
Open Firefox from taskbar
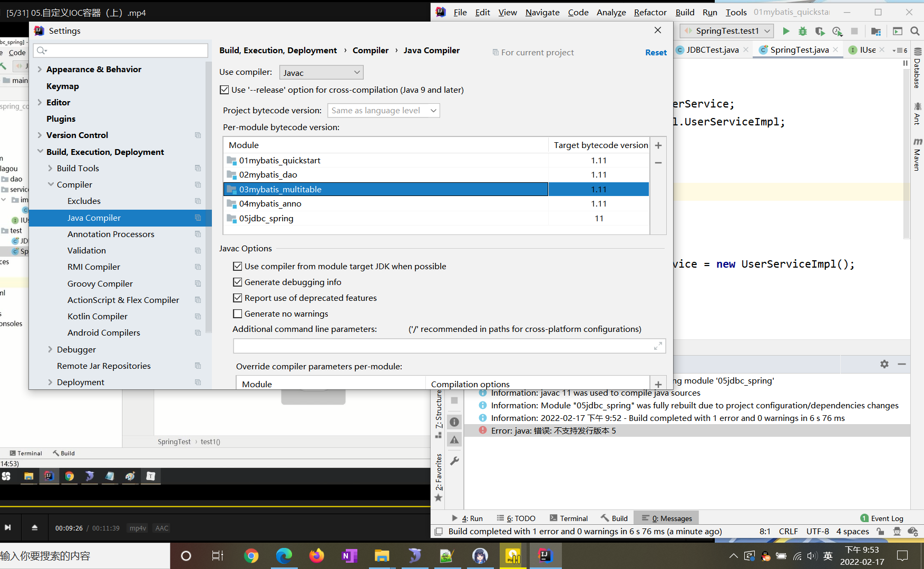(317, 556)
